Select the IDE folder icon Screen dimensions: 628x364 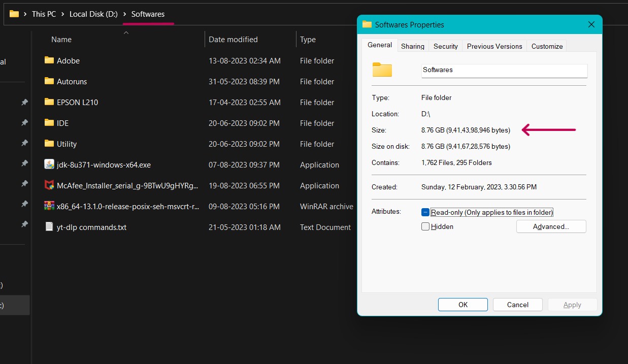tap(48, 123)
